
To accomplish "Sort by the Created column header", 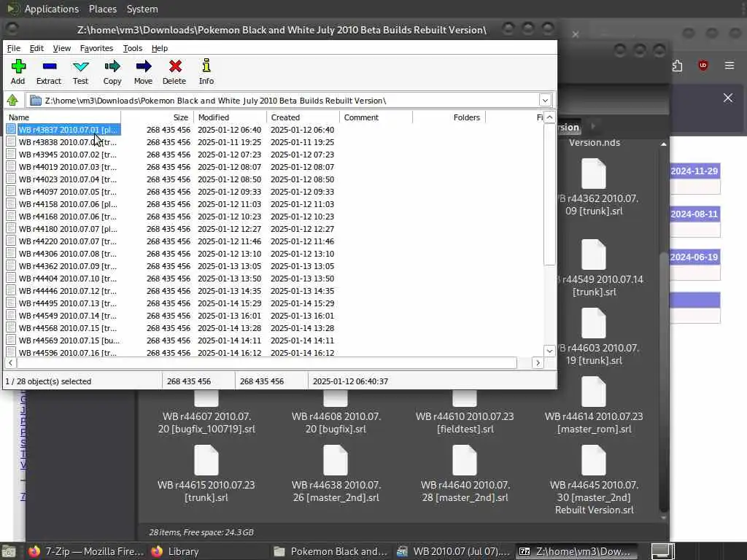I will click(x=303, y=117).
